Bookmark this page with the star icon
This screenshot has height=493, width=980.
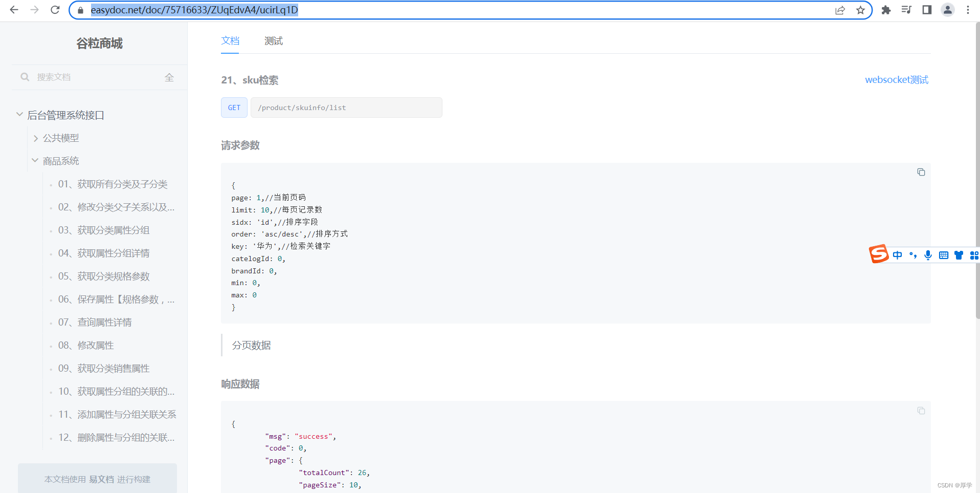pyautogui.click(x=860, y=10)
